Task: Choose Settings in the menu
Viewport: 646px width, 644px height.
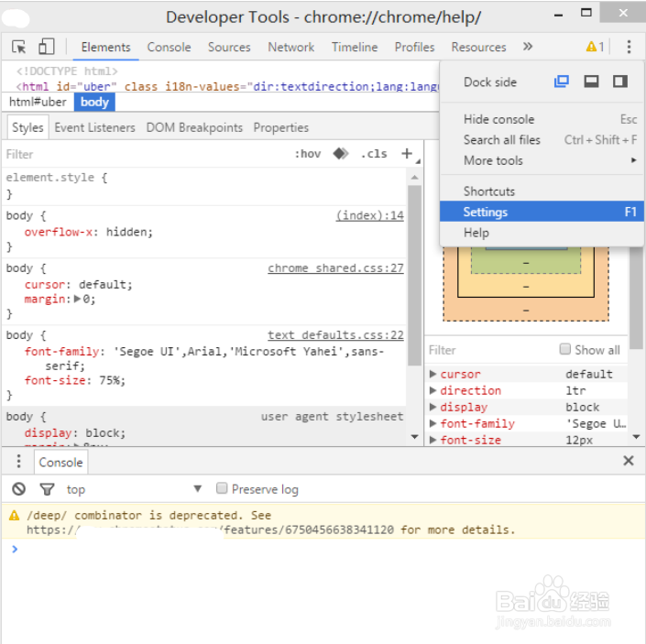Action: [x=542, y=212]
